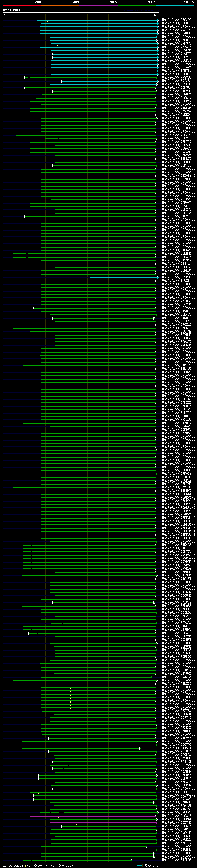This screenshot has height=868, width=197.
Task: Open the UniRef100_C5XLN1 hit link
Action: point(177,50)
